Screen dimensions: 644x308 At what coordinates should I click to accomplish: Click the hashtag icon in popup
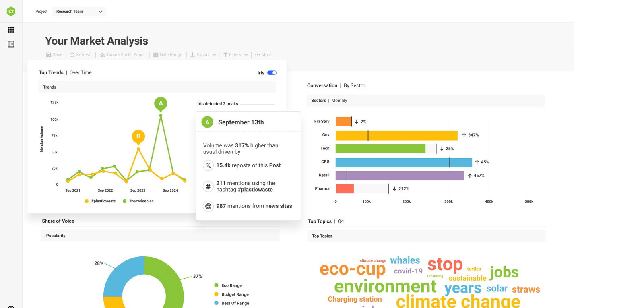(x=208, y=186)
